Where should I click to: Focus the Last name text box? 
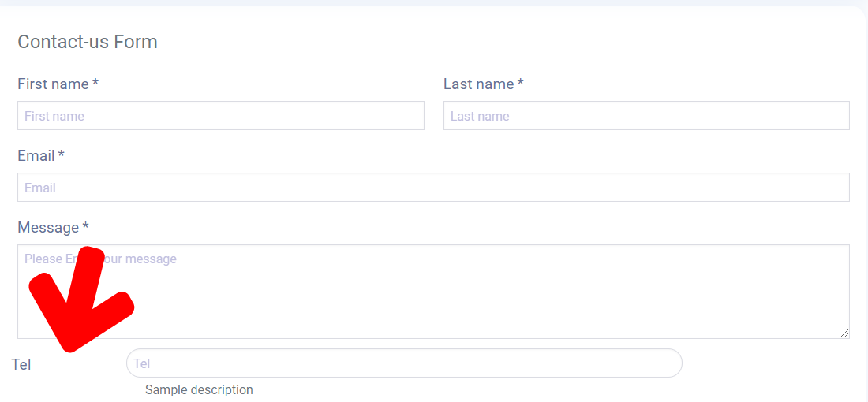coord(645,116)
